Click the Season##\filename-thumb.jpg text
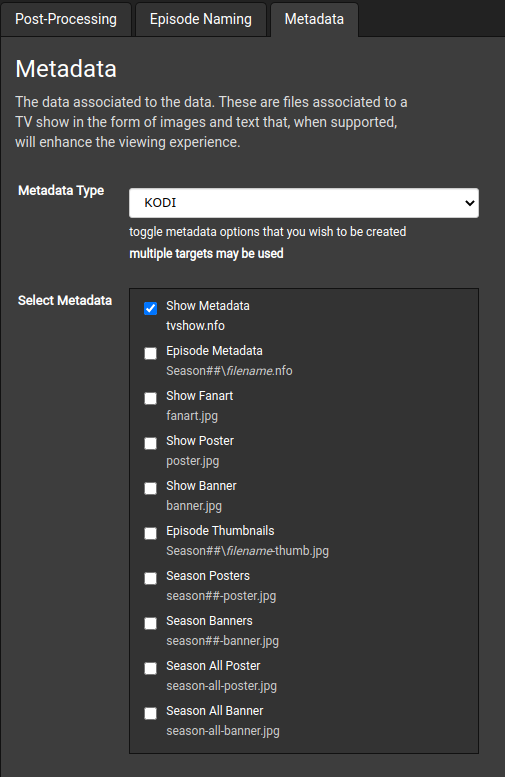This screenshot has height=777, width=505. pyautogui.click(x=247, y=551)
